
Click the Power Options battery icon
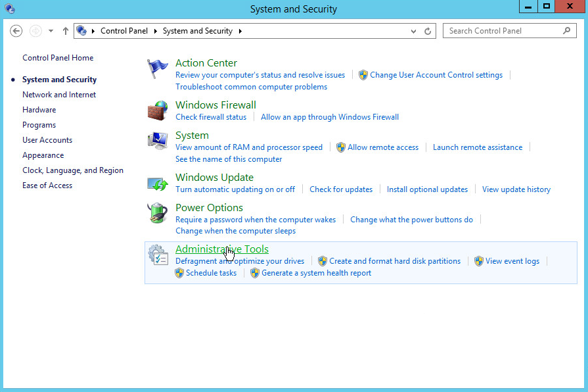(x=158, y=213)
